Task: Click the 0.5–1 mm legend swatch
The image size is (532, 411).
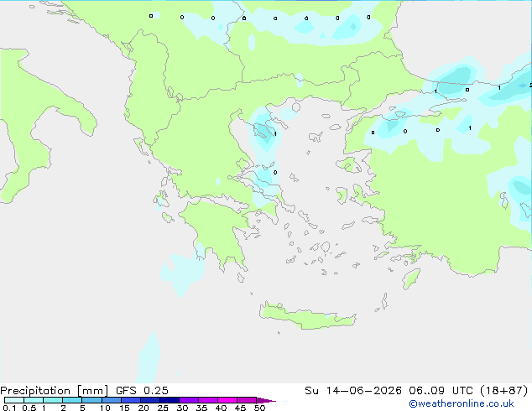Action: (x=34, y=400)
